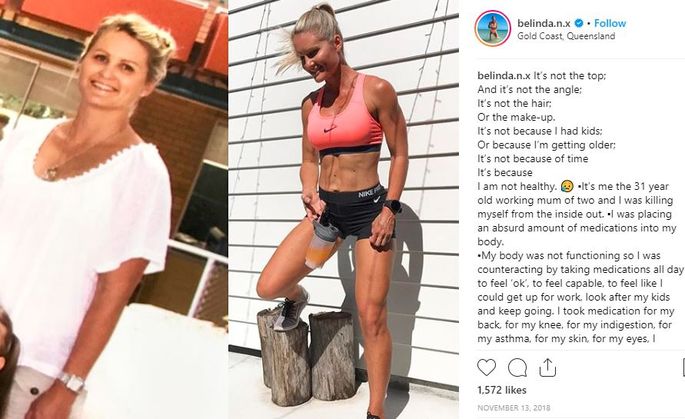685x419 pixels.
Task: Click the shaker bottle in the after photo
Action: coord(322,240)
